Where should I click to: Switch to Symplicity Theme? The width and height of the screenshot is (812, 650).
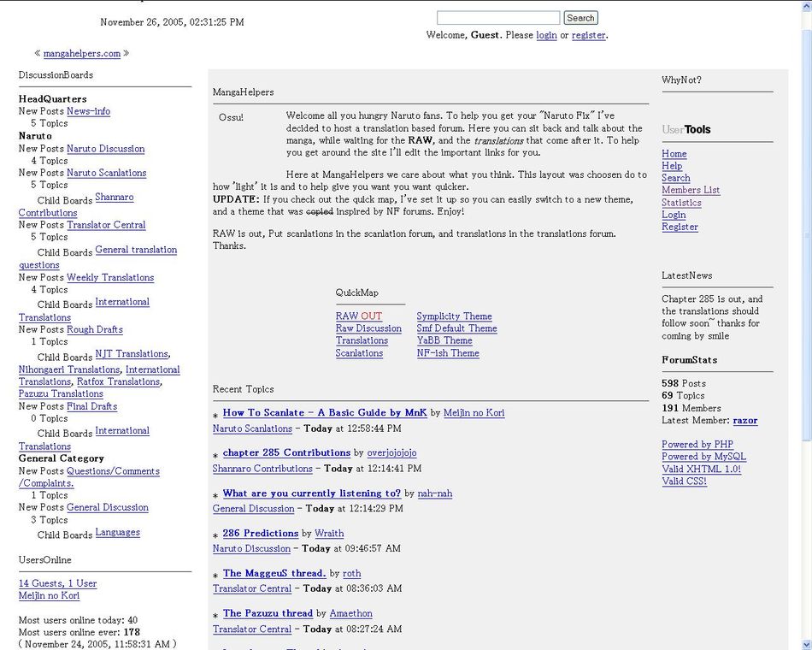[x=454, y=316]
